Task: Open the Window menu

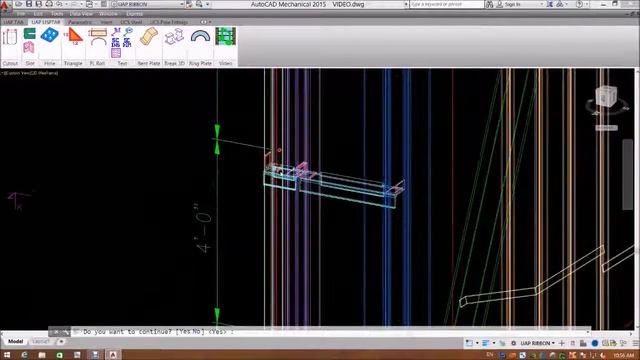Action: 109,13
